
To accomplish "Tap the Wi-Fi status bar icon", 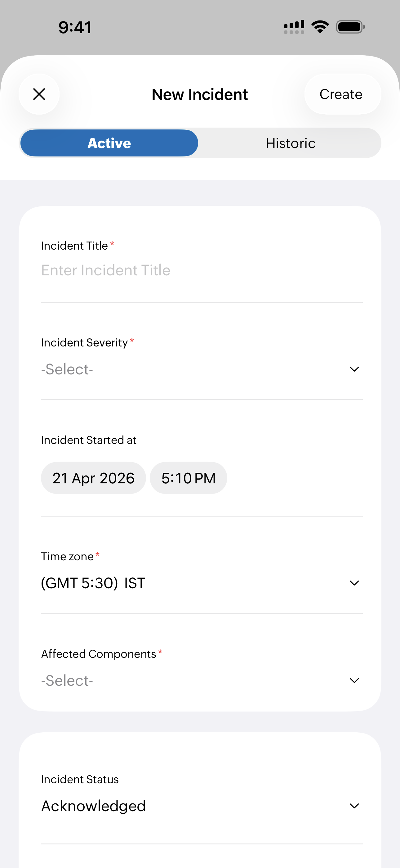I will point(320,27).
